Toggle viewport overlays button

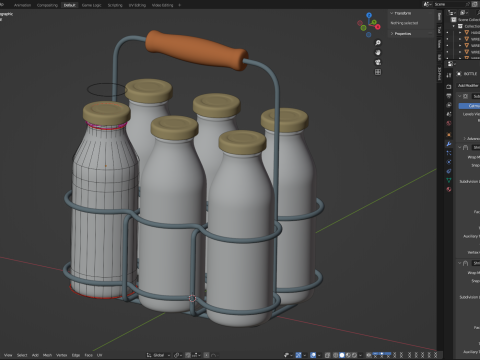pyautogui.click(x=314, y=355)
